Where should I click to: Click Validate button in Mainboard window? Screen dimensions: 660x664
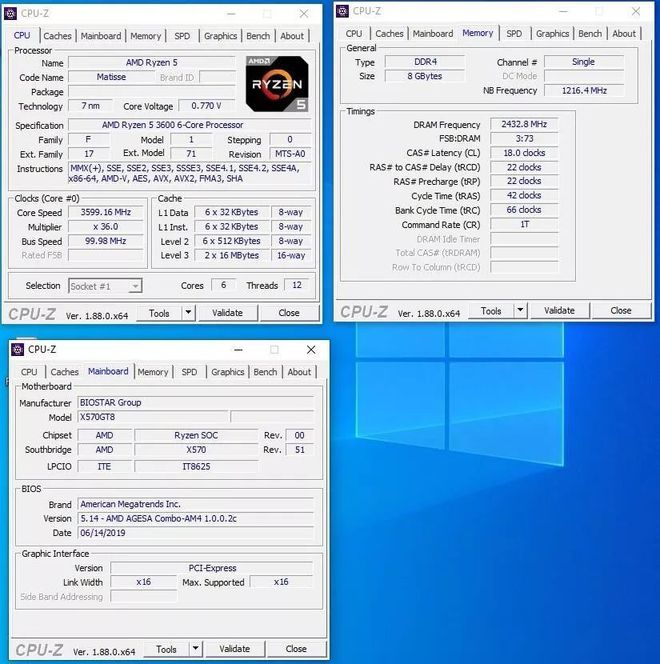tap(235, 649)
